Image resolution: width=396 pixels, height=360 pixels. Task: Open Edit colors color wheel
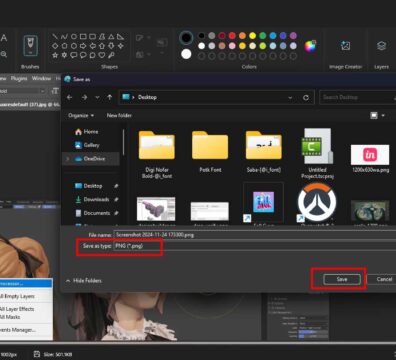(310, 46)
